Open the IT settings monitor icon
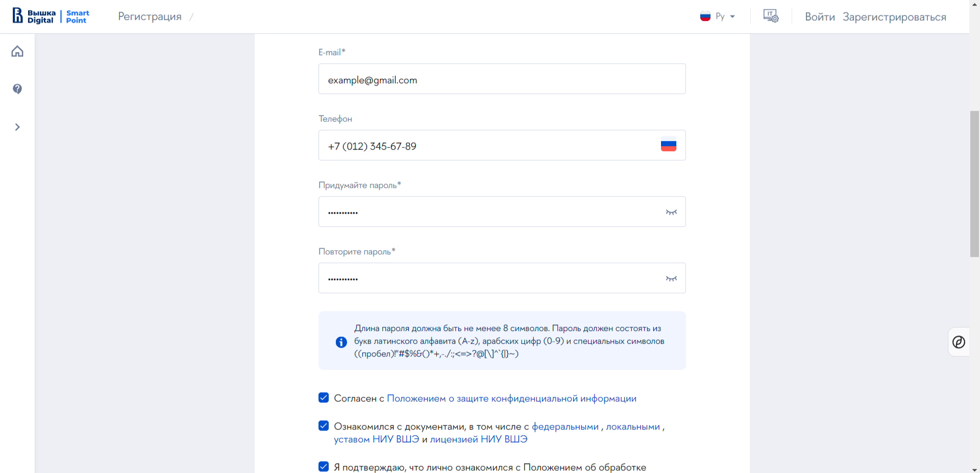The width and height of the screenshot is (980, 473). click(771, 16)
